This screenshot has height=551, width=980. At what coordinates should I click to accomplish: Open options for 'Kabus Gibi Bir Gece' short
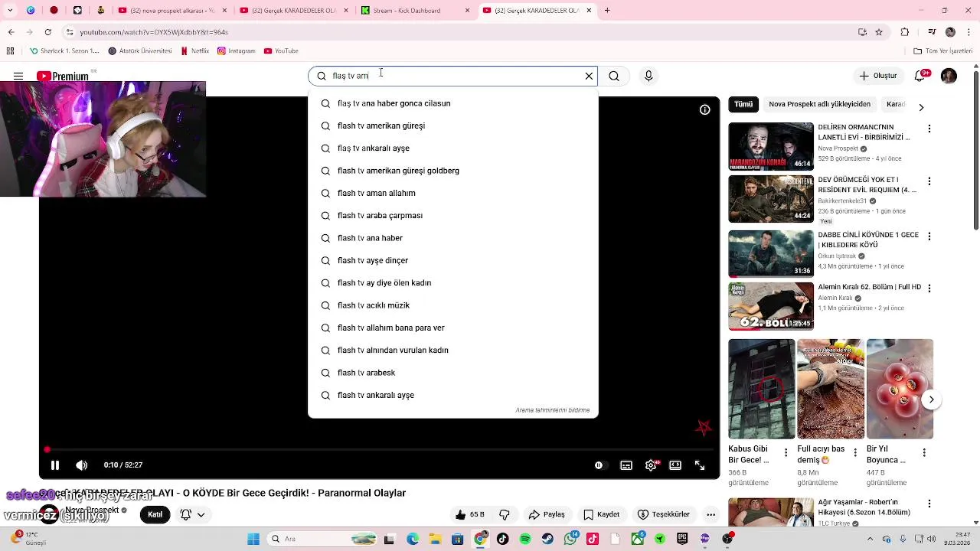tap(786, 453)
